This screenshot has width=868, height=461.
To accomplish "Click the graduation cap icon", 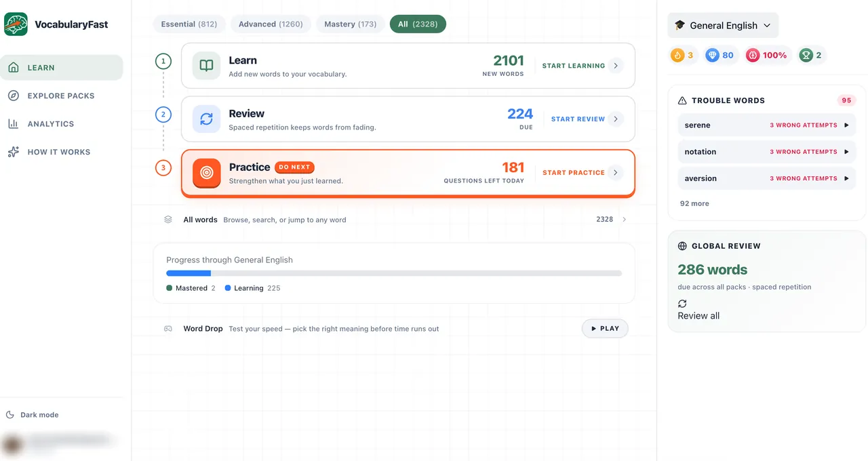I will pyautogui.click(x=679, y=25).
